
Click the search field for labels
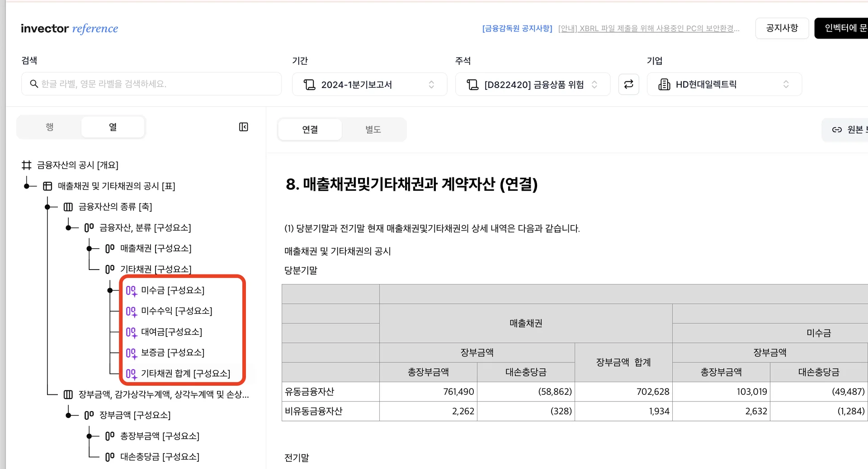click(151, 84)
